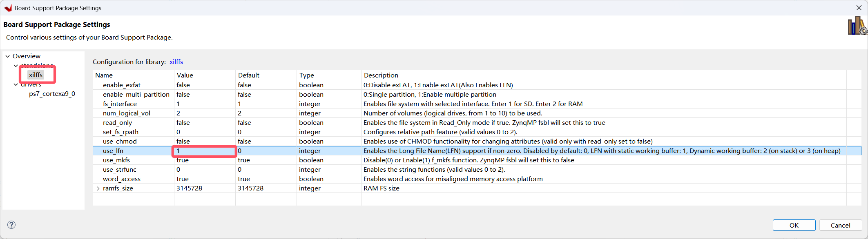Collapse the drivers tree node

(16, 84)
